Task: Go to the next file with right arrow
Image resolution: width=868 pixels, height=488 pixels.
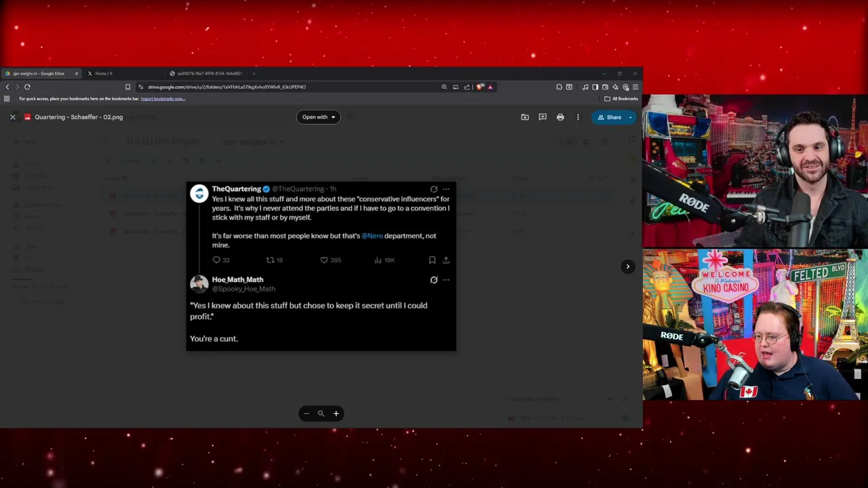Action: click(x=628, y=266)
